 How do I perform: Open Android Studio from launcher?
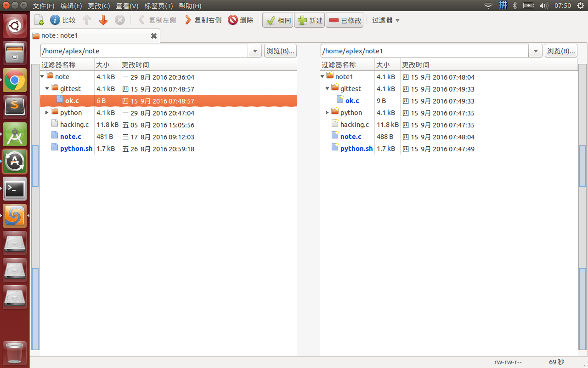(15, 134)
